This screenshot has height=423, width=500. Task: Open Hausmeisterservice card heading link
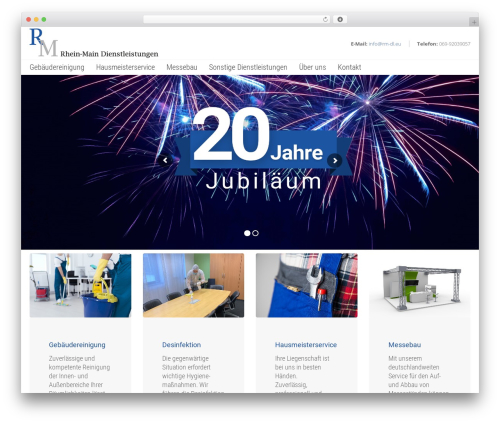click(306, 345)
